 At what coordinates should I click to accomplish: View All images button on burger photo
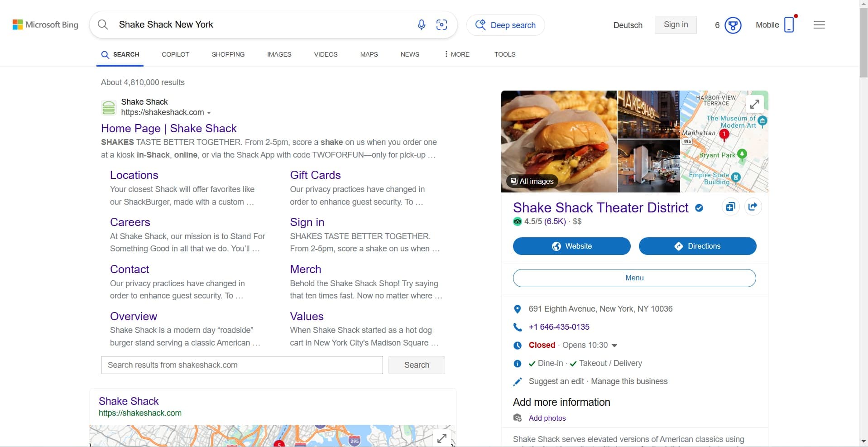(532, 181)
